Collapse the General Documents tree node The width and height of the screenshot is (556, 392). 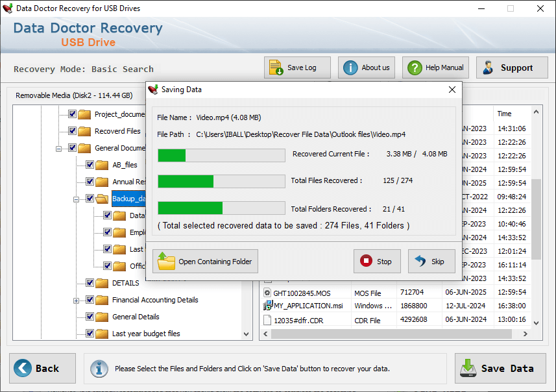58,149
